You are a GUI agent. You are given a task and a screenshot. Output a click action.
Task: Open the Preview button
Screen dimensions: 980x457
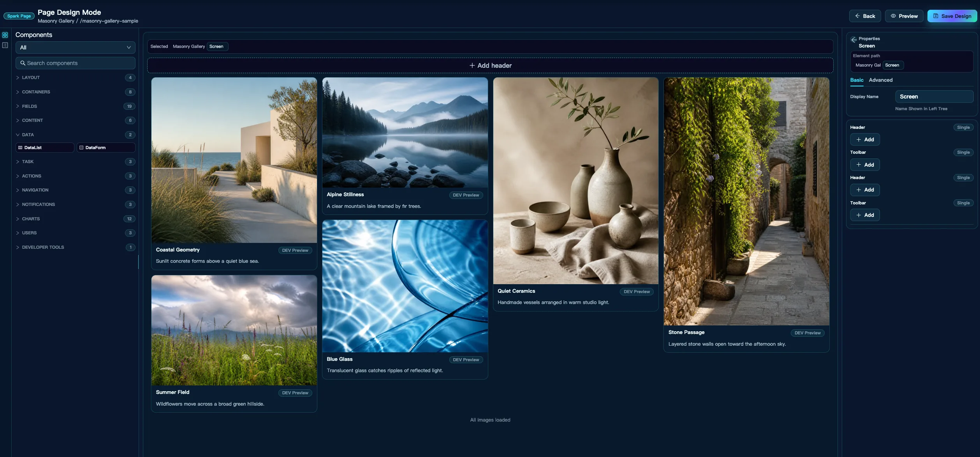point(904,16)
